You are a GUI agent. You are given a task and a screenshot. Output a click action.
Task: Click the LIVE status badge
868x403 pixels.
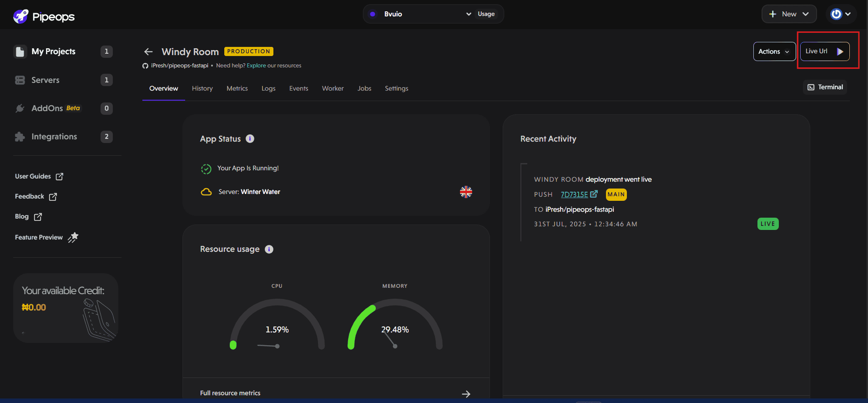pyautogui.click(x=768, y=224)
